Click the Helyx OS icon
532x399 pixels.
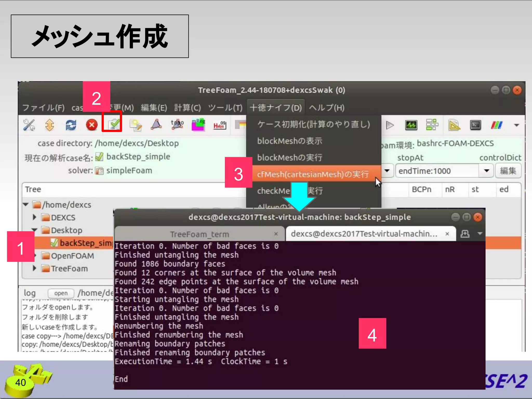(220, 125)
